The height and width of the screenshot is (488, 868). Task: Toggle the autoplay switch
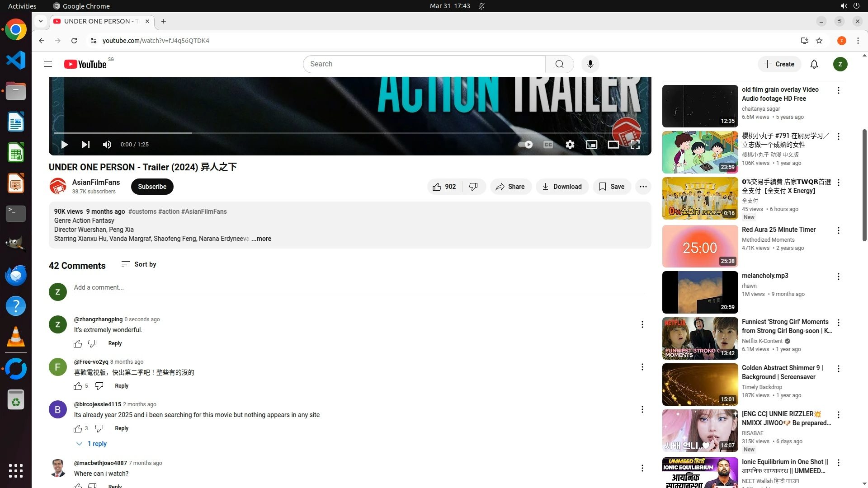(x=525, y=145)
